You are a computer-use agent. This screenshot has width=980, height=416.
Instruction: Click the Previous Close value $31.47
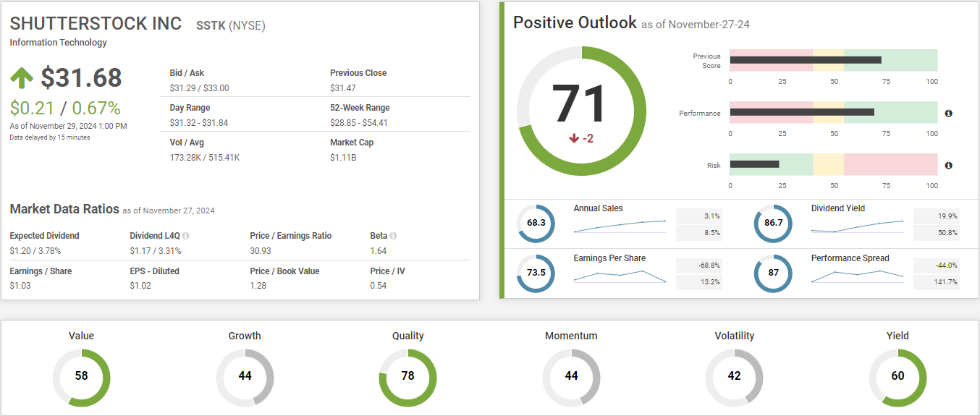tap(343, 88)
